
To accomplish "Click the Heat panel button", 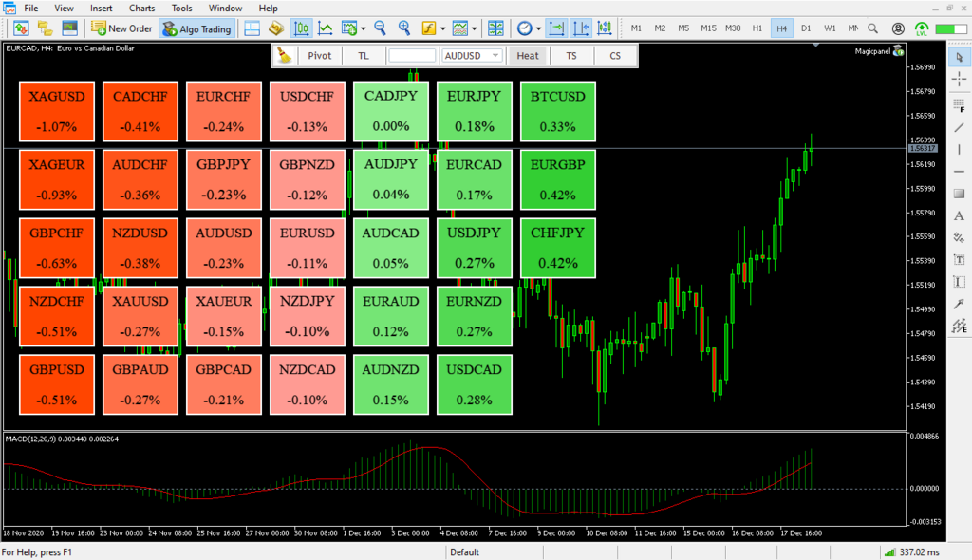I will pyautogui.click(x=528, y=55).
